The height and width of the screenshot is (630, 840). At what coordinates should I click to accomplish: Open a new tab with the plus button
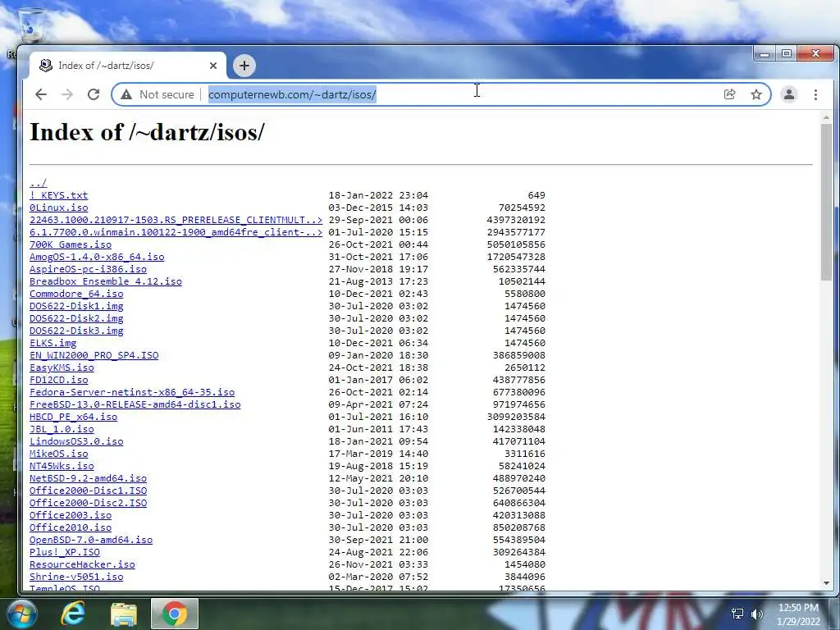click(x=244, y=66)
